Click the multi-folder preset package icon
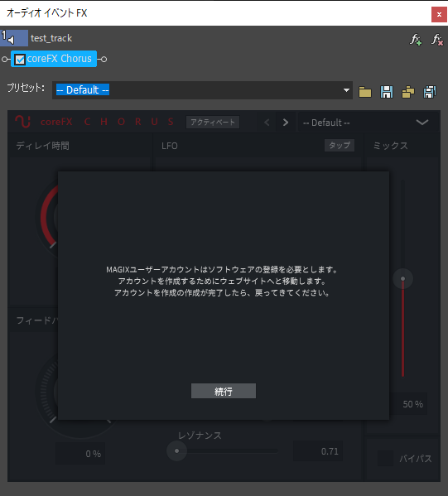 [408, 92]
